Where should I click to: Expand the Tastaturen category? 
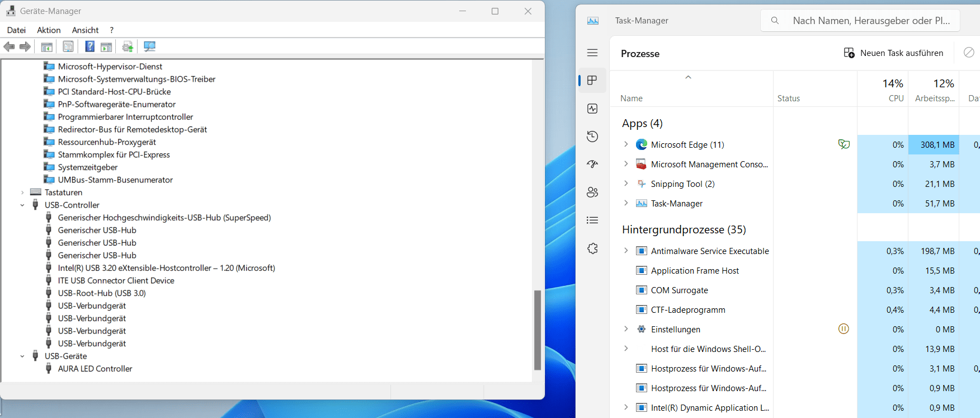tap(22, 192)
